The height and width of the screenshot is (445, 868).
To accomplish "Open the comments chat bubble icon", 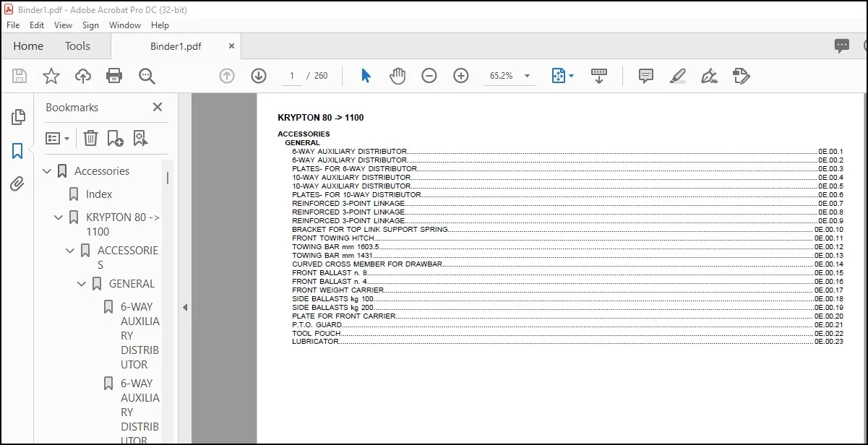I will [x=842, y=46].
